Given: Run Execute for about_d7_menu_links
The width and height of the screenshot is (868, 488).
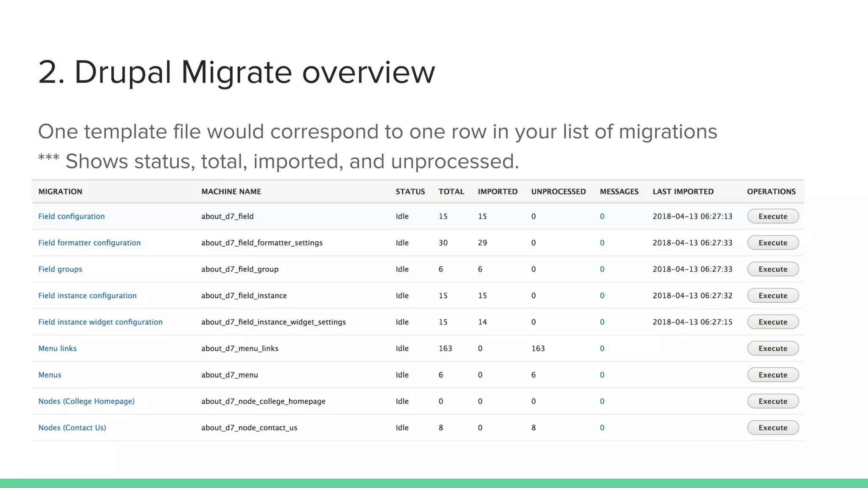Looking at the screenshot, I should 772,349.
